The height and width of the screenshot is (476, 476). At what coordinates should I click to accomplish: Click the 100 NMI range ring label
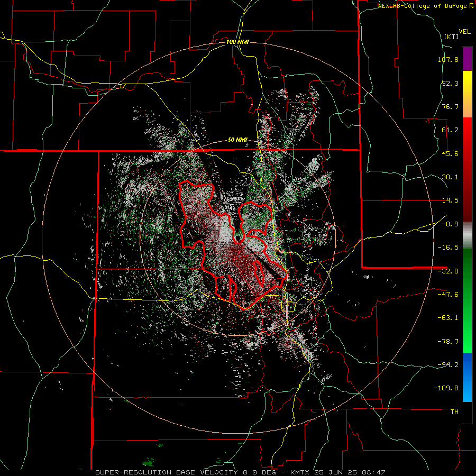[x=237, y=42]
